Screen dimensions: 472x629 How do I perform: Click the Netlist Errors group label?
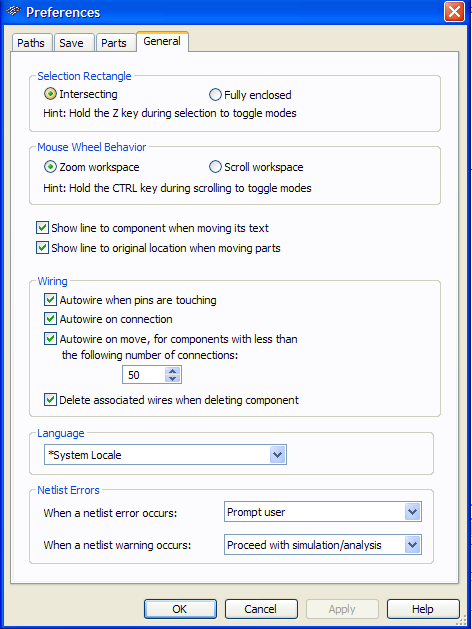point(68,490)
